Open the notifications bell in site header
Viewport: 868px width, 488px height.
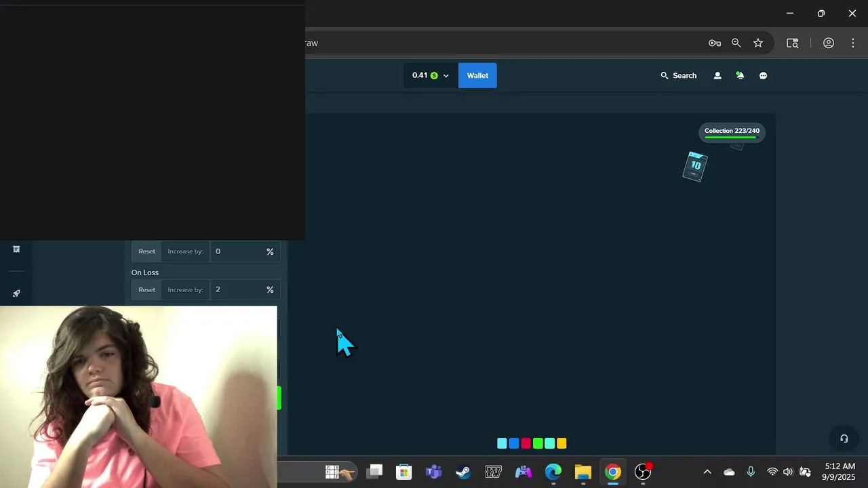tap(740, 75)
